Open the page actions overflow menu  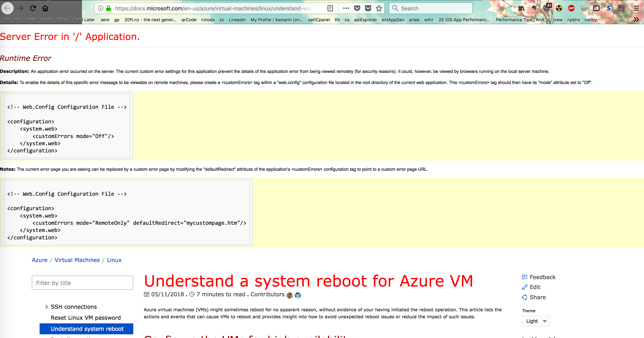pyautogui.click(x=346, y=8)
